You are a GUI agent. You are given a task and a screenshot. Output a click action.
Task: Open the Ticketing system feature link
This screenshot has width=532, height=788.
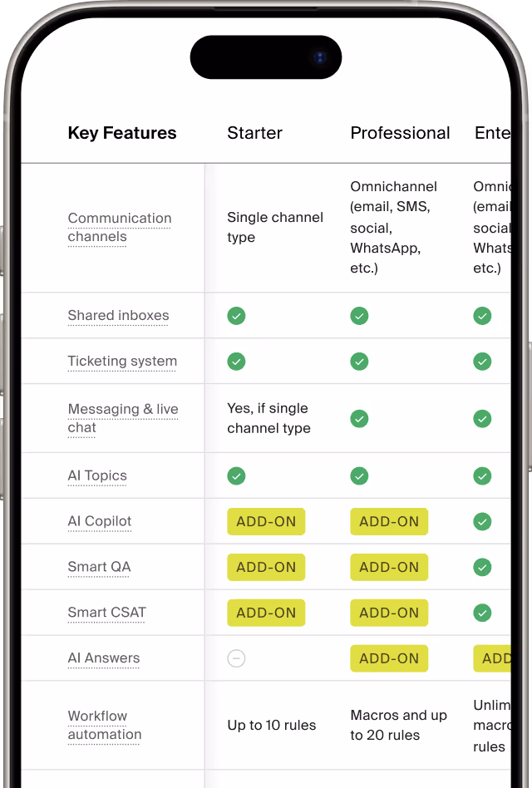tap(122, 362)
